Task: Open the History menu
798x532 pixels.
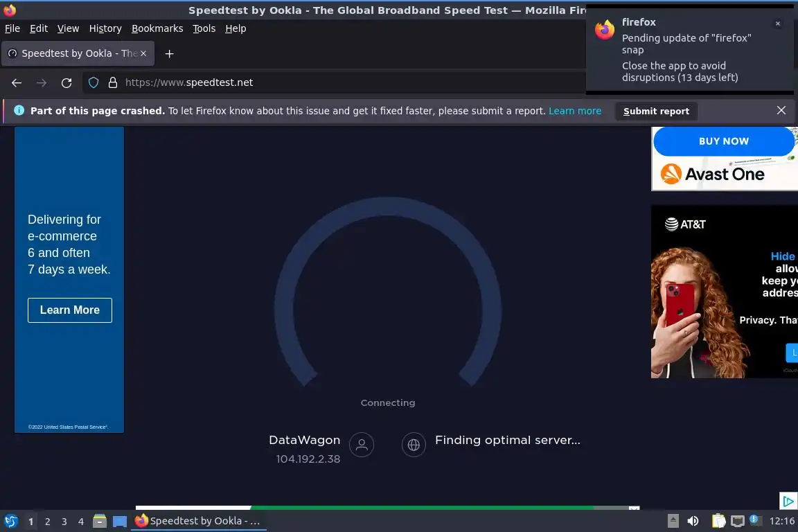Action: point(105,28)
